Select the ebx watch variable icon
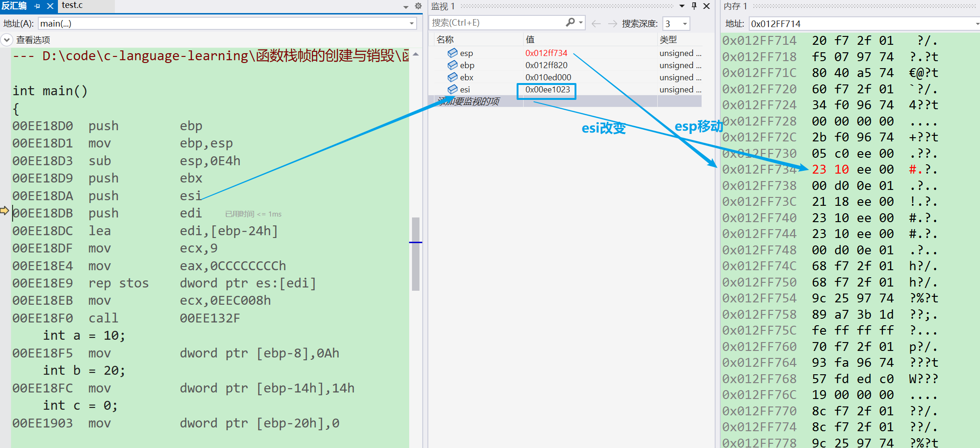 (453, 77)
